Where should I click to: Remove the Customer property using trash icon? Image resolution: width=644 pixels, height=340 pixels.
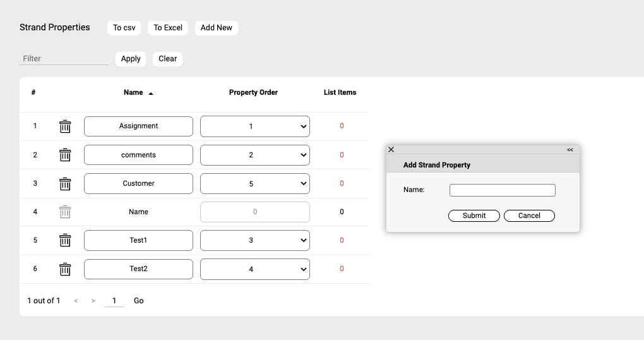coord(65,184)
